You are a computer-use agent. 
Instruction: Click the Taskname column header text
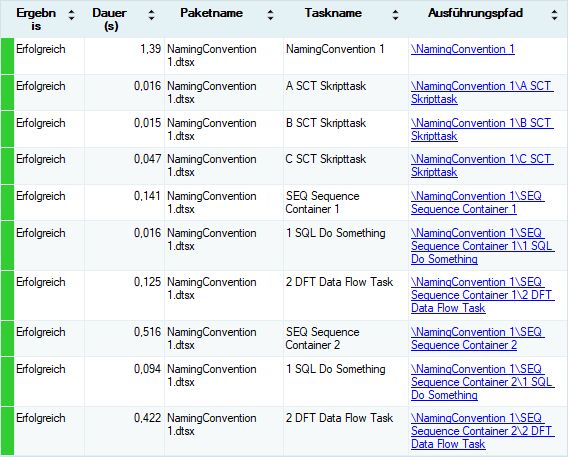333,13
